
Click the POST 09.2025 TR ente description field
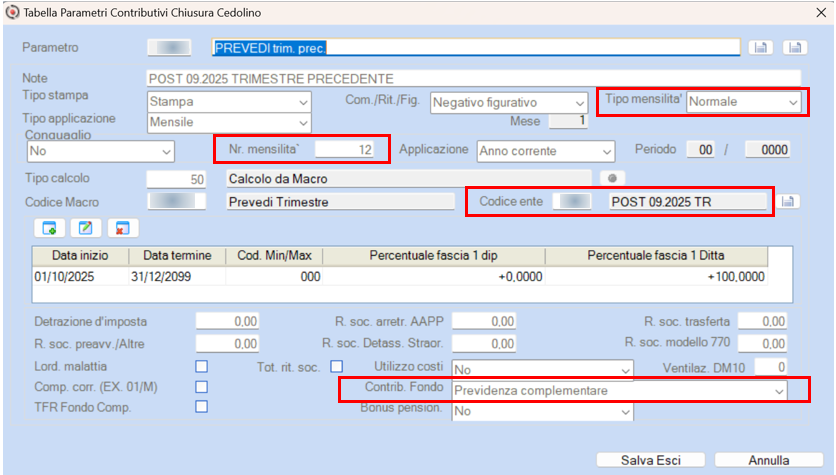(x=688, y=202)
